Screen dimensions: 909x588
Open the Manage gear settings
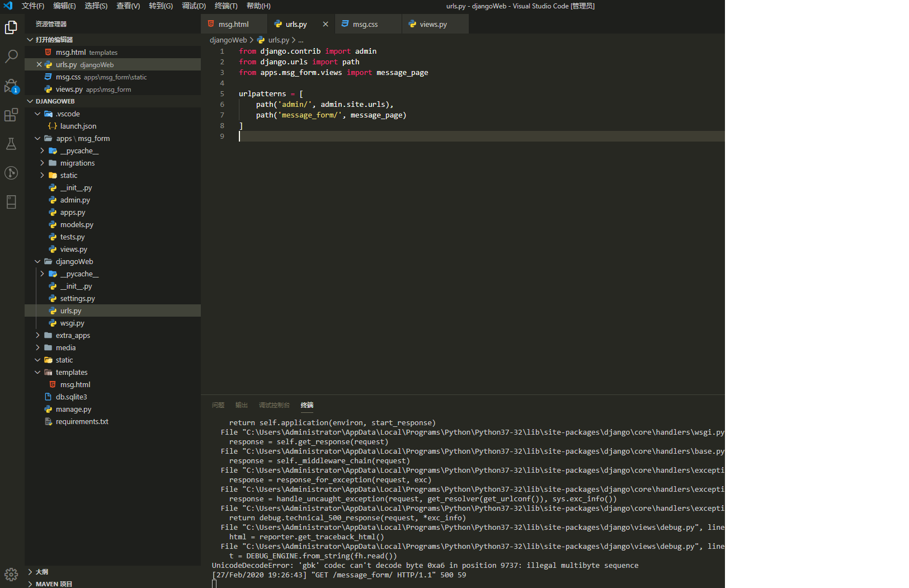point(11,575)
